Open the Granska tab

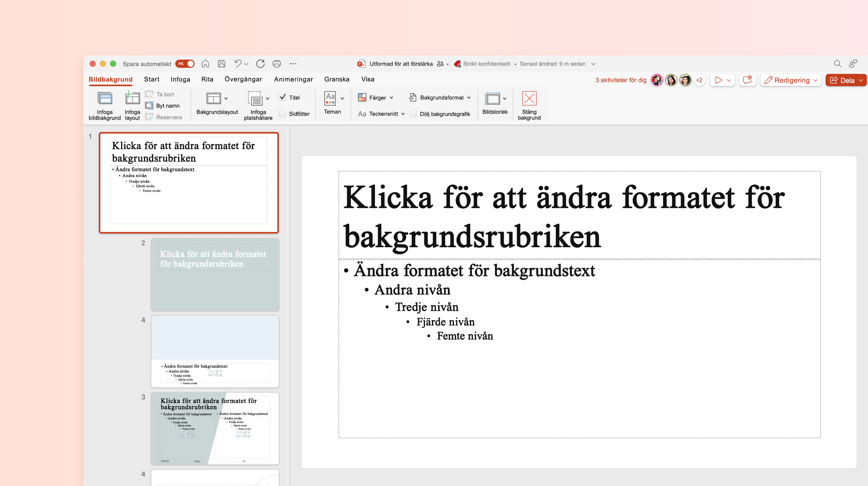(x=337, y=79)
